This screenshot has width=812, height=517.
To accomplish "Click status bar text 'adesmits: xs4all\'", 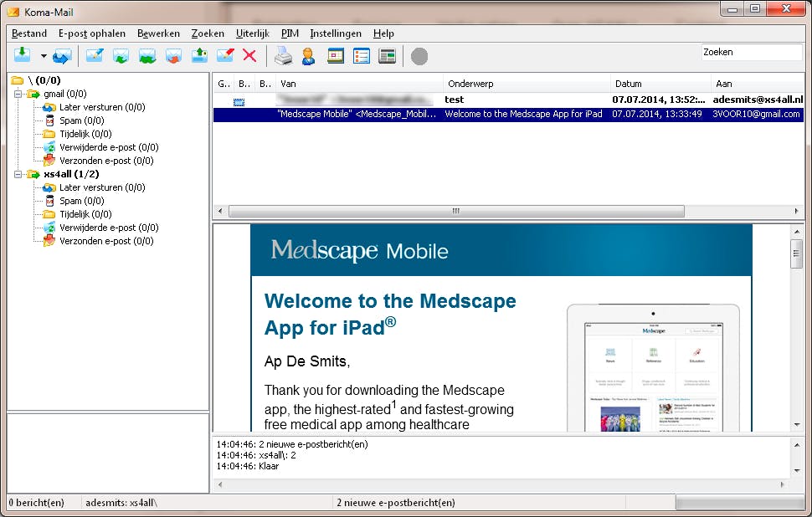I will [121, 503].
